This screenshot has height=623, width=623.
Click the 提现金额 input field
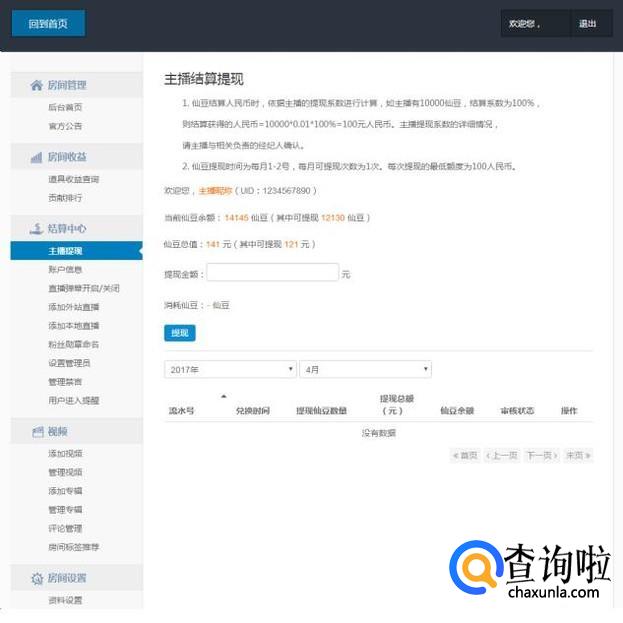point(272,273)
